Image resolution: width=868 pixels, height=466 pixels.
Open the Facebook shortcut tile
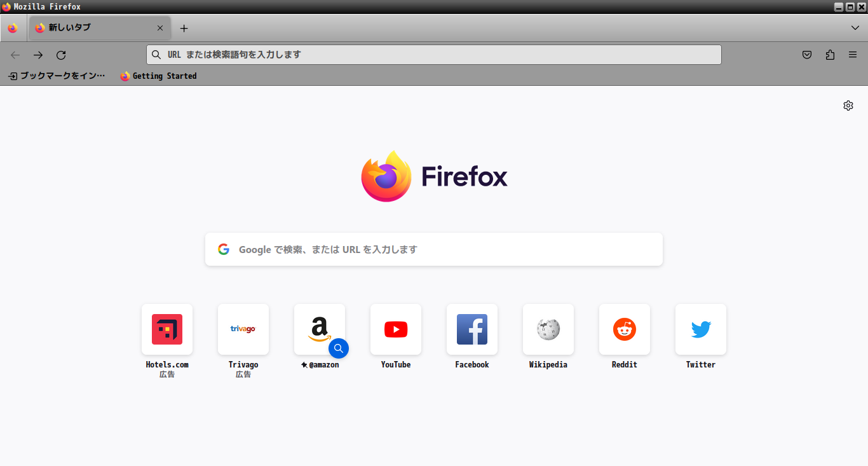(472, 329)
